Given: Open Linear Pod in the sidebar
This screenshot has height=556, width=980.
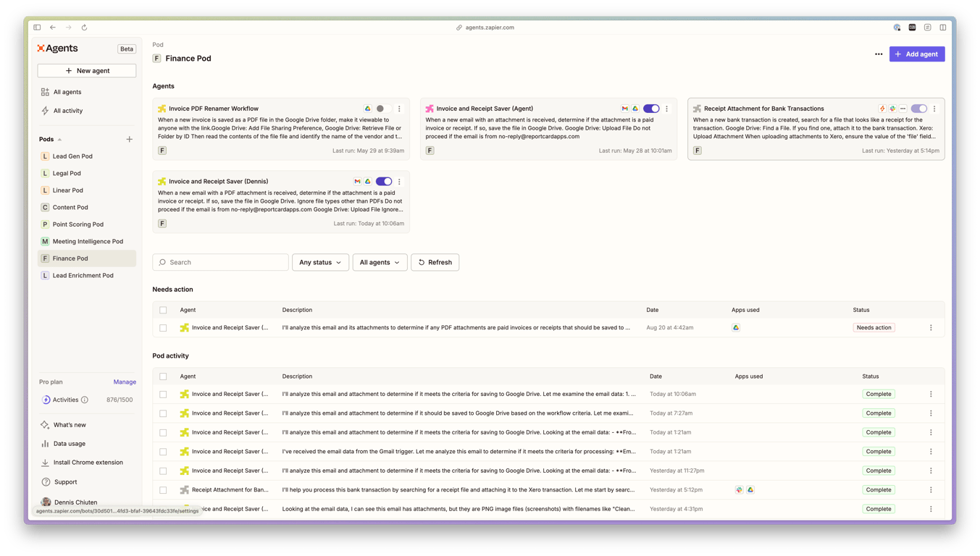Looking at the screenshot, I should click(x=86, y=190).
